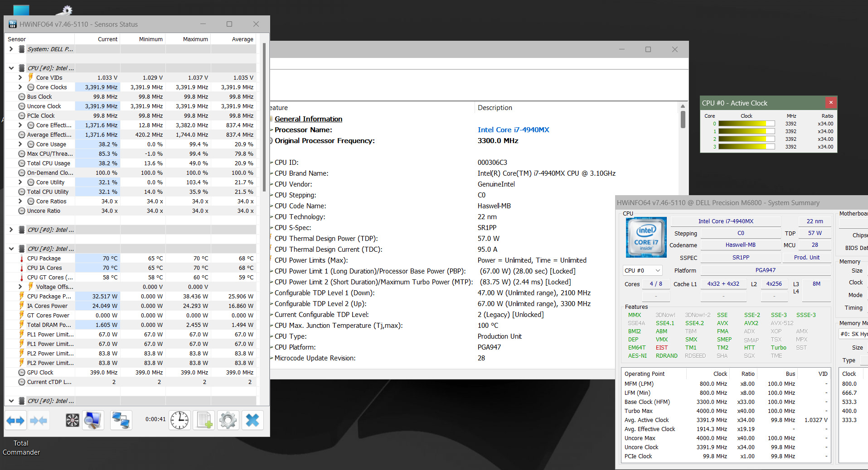
Task: Click the icon beside On-Demand Clock row
Action: coord(22,173)
